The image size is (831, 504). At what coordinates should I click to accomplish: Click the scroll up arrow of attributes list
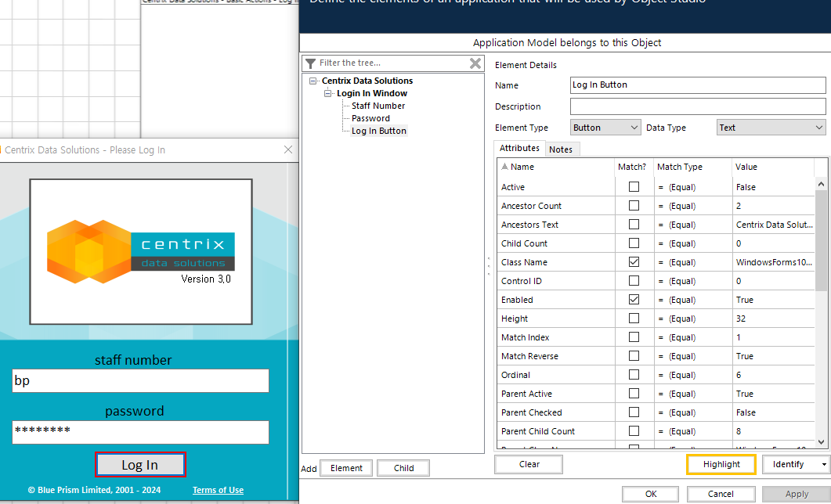[821, 184]
